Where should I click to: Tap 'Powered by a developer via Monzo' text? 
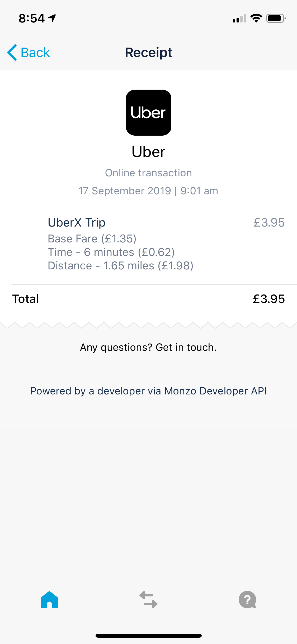148,391
